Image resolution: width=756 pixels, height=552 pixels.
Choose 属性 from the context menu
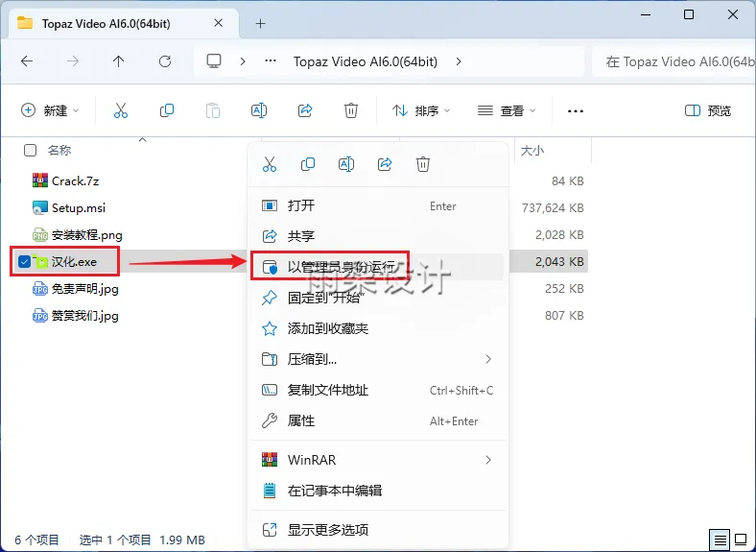pyautogui.click(x=377, y=420)
